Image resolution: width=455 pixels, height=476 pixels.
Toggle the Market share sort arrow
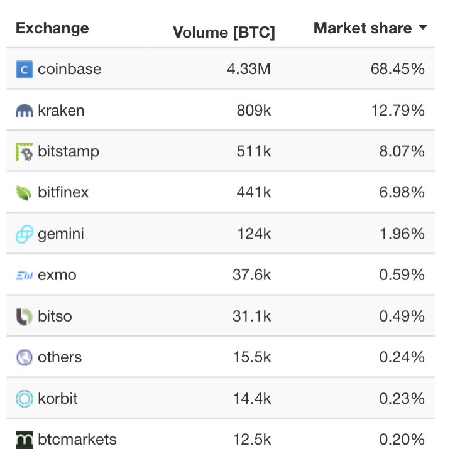pyautogui.click(x=422, y=28)
